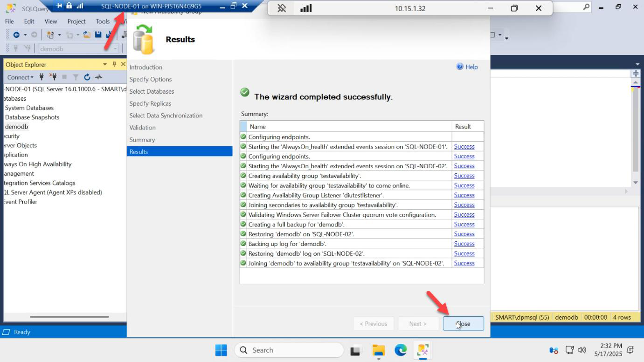The height and width of the screenshot is (362, 644).
Task: Open Success link for Creating availability group 'testavailability'
Action: [464, 176]
